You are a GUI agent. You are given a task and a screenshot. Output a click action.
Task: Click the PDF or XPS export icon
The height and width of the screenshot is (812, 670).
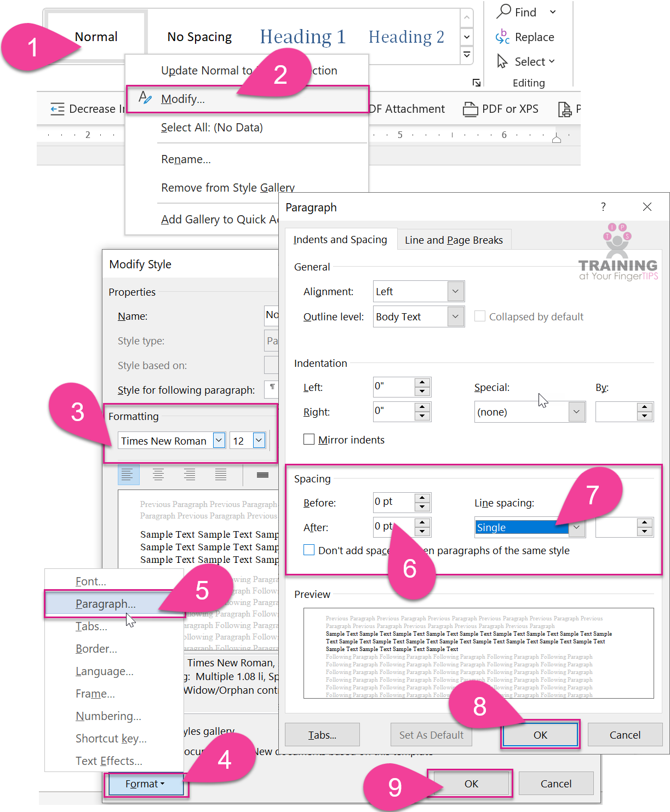click(x=471, y=109)
